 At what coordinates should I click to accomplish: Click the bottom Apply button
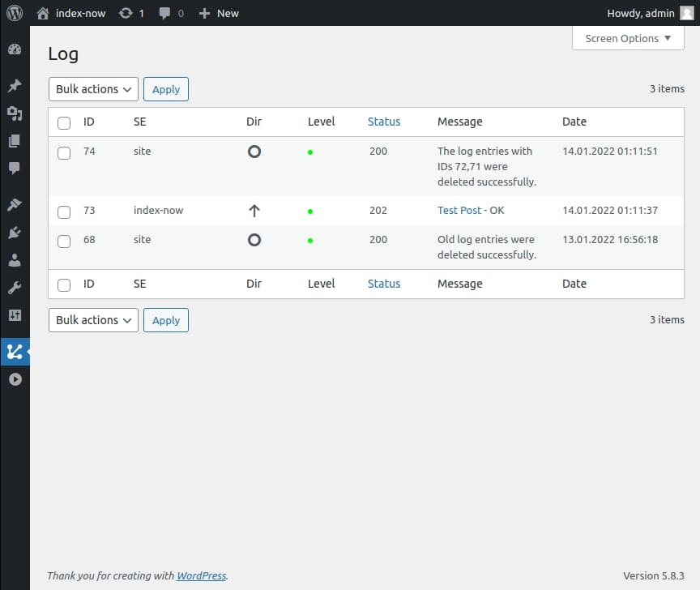click(166, 320)
